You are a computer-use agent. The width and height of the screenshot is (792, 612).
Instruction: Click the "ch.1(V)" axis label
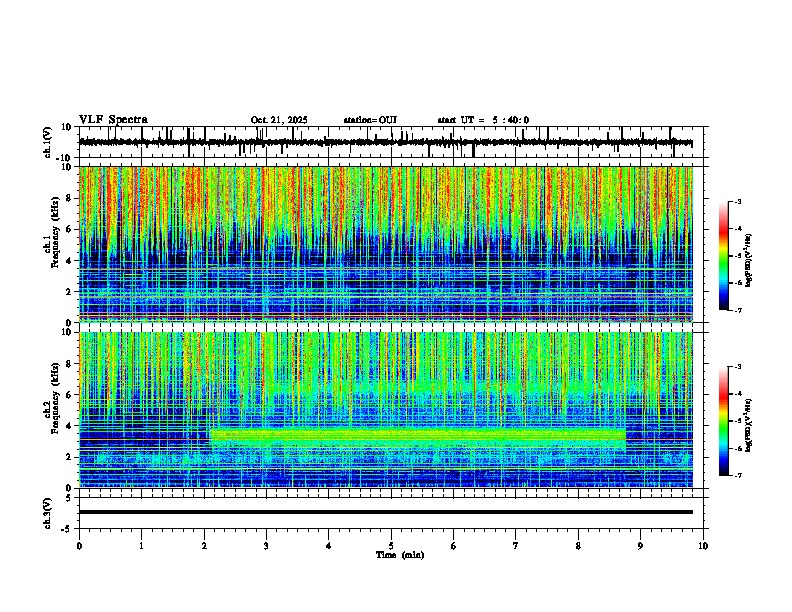[48, 142]
